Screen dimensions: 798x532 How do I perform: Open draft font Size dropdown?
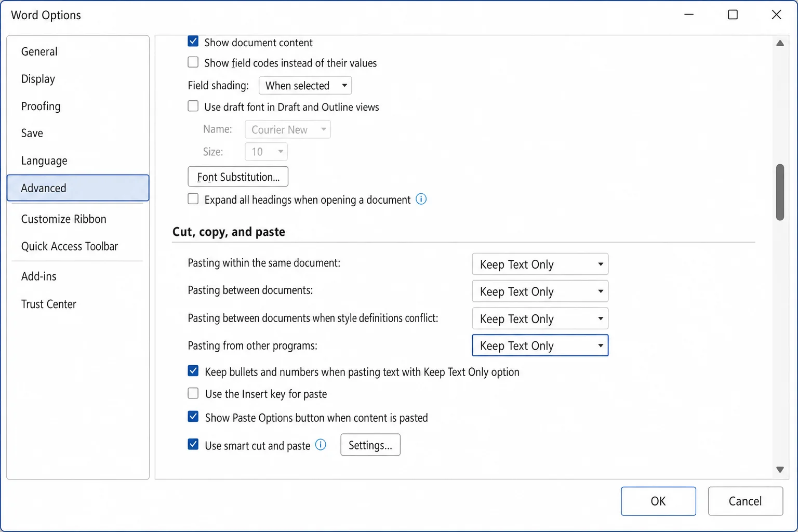(266, 152)
